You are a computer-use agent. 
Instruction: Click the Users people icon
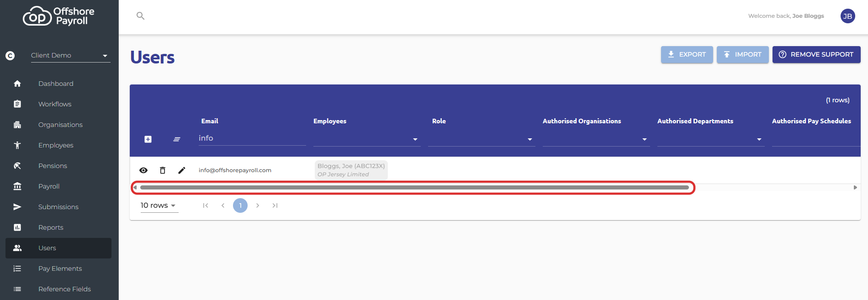point(17,248)
